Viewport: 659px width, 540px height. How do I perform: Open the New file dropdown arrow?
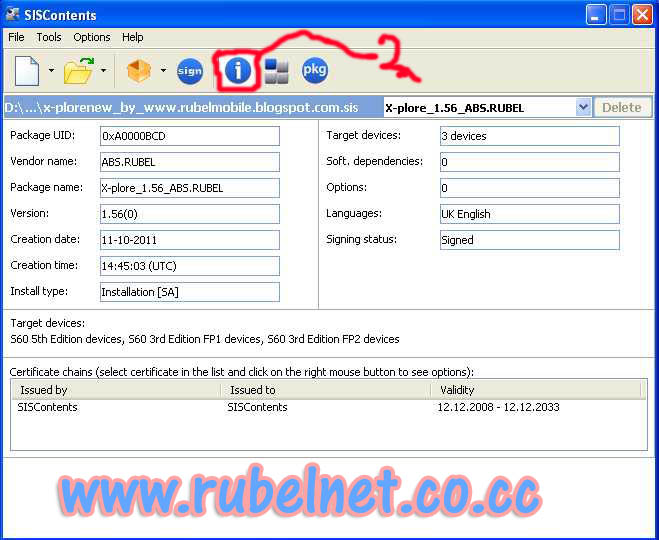tap(51, 70)
